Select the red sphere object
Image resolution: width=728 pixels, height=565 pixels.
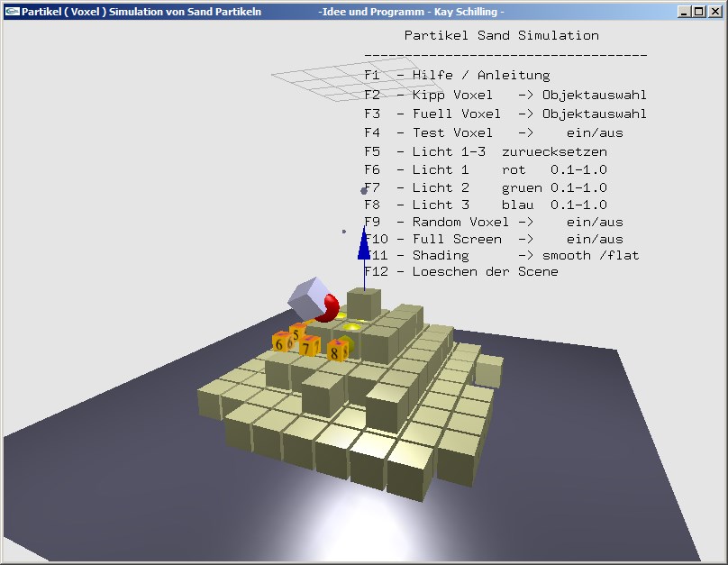pos(329,310)
